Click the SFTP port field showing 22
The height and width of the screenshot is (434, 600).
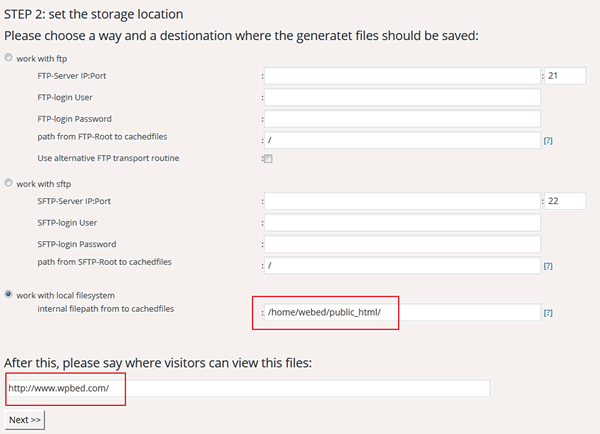click(564, 201)
